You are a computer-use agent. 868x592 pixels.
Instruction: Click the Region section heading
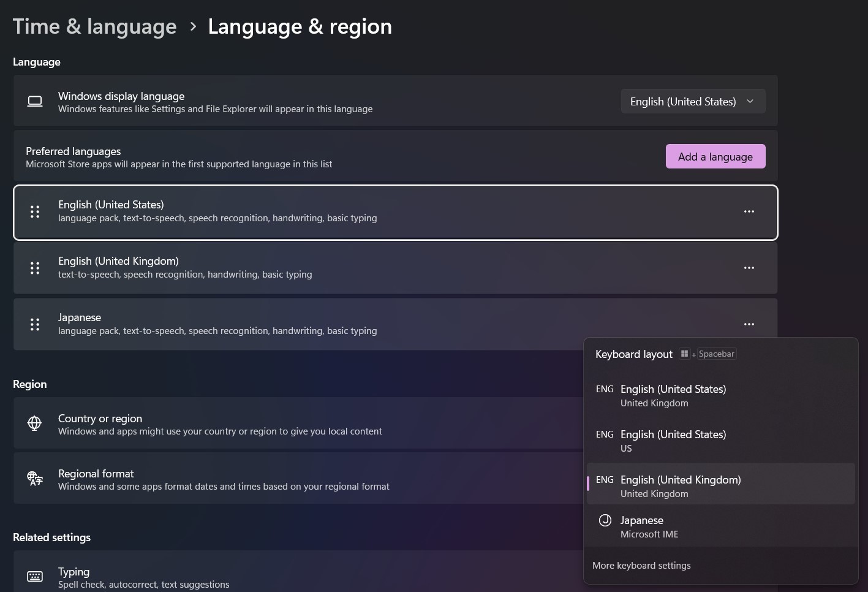(x=29, y=384)
